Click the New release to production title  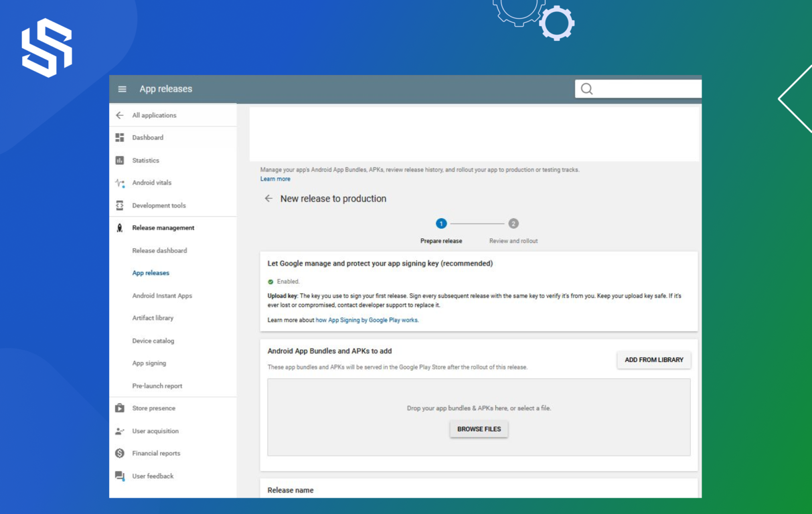pos(333,199)
